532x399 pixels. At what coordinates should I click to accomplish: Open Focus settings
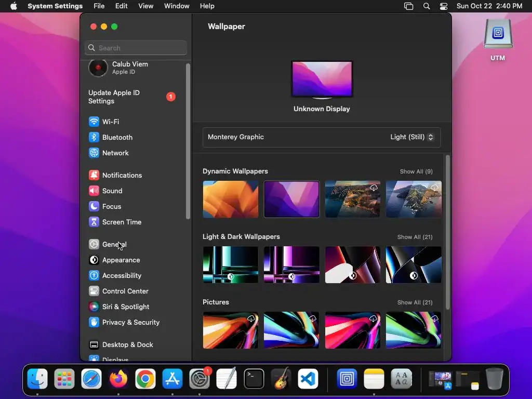(x=104, y=206)
